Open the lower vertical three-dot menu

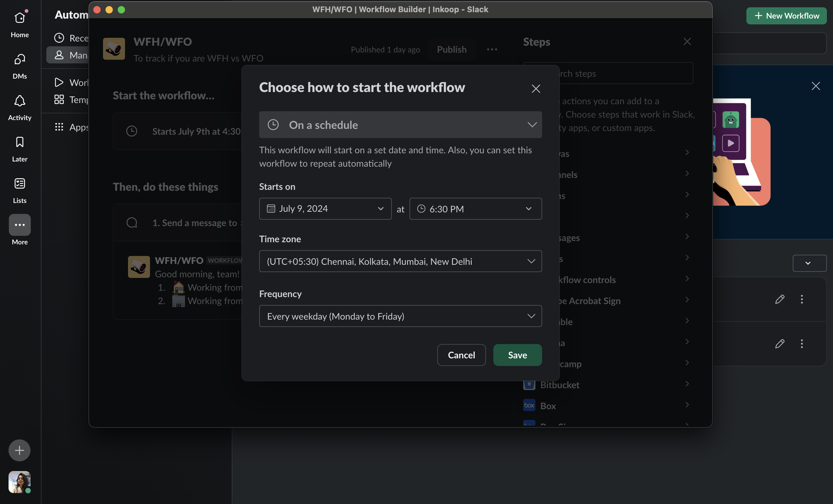(x=802, y=343)
